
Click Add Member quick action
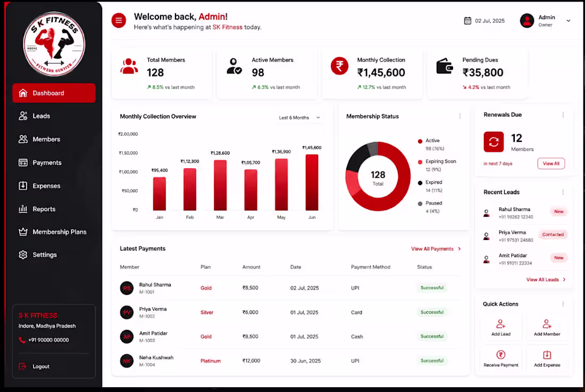(547, 328)
